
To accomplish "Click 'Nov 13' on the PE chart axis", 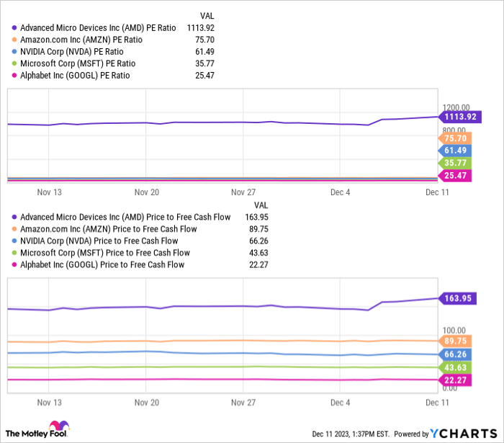I will click(x=49, y=192).
